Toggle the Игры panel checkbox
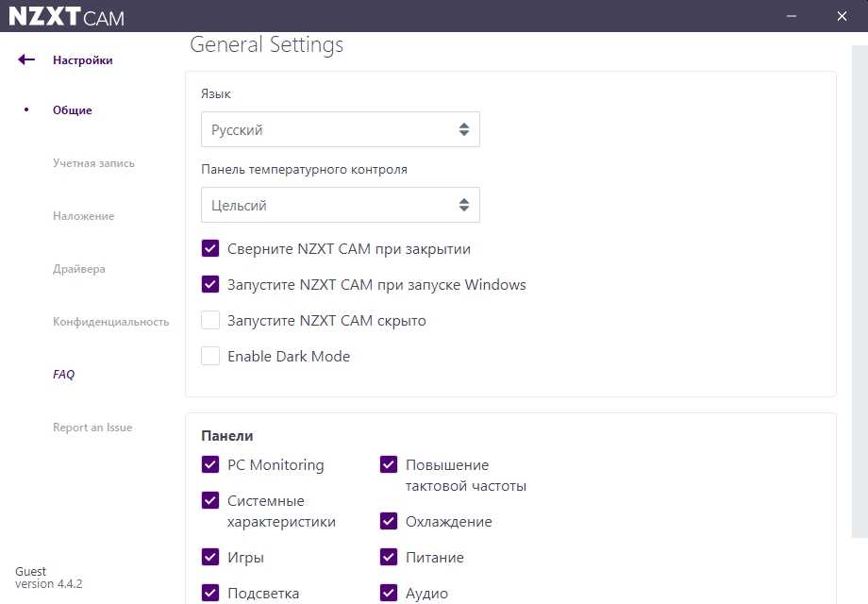Viewport: 868px width, 604px height. tap(210, 558)
